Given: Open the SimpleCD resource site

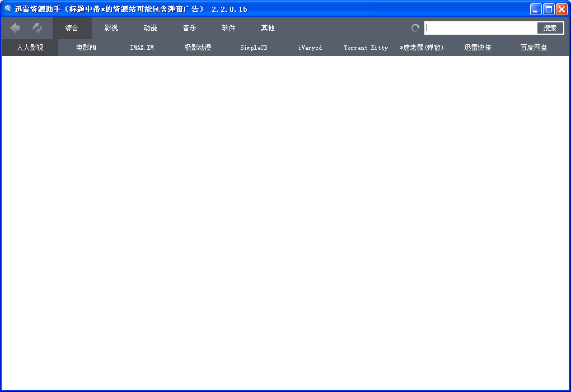Looking at the screenshot, I should point(254,48).
